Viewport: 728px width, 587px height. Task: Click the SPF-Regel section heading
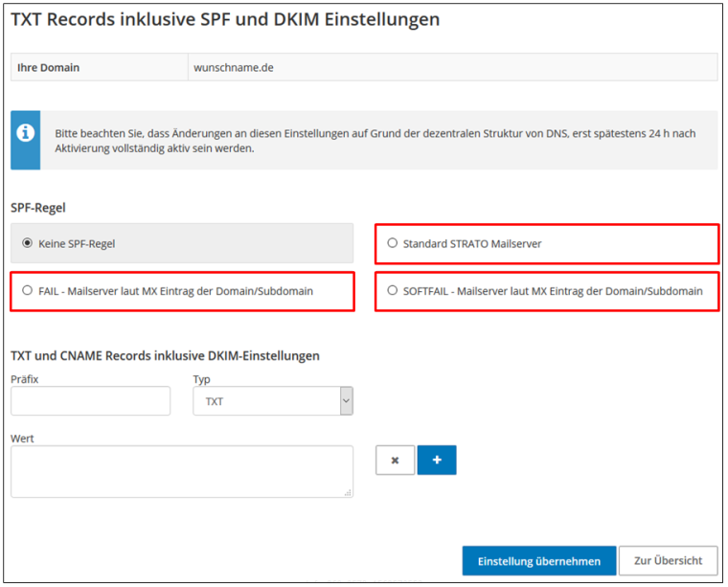(38, 208)
